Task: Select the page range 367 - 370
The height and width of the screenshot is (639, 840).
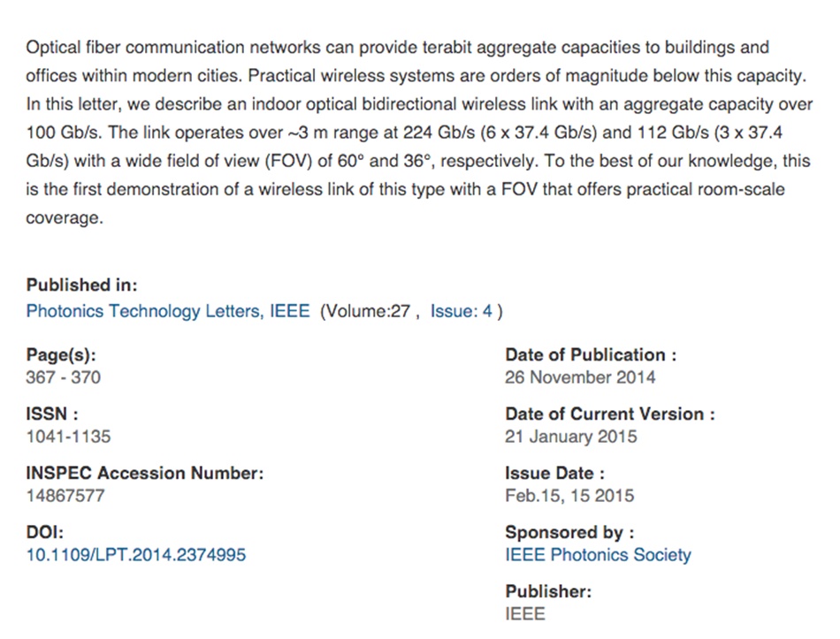Action: (63, 377)
